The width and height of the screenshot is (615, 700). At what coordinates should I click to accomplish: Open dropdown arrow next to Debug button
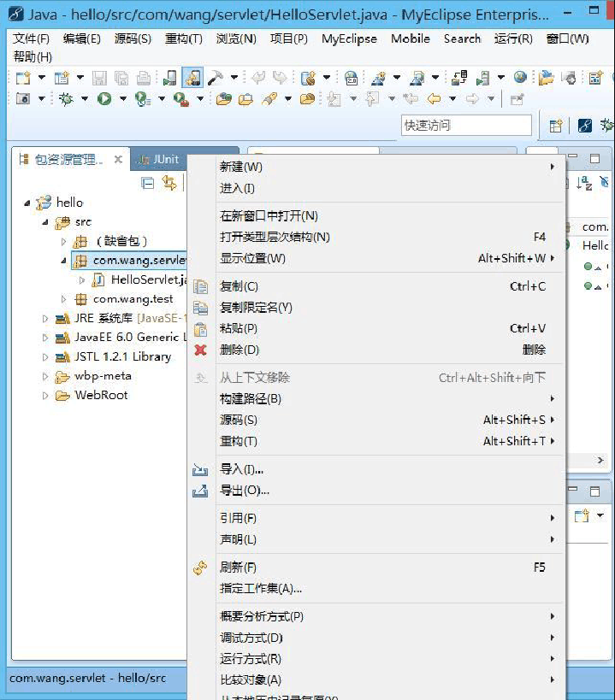coord(85,98)
